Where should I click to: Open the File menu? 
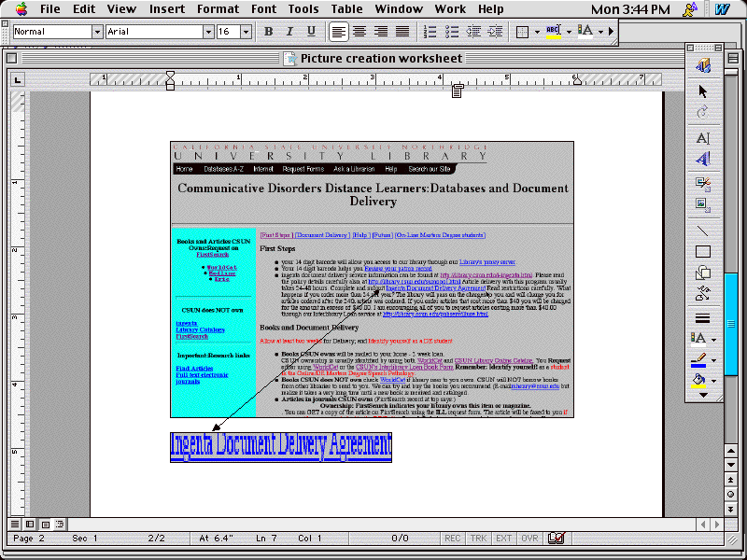point(50,9)
